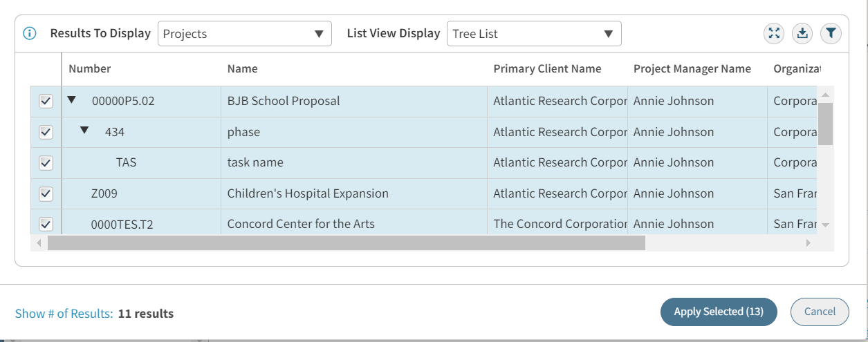The width and height of the screenshot is (868, 342).
Task: Toggle checkbox for the TAS task row
Action: tap(46, 163)
